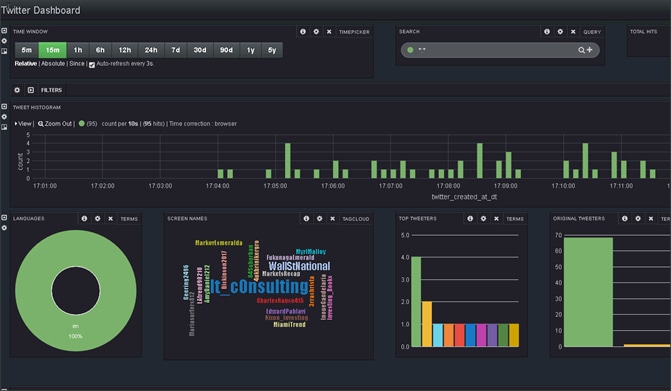Open the Filters row gear icon

point(17,90)
